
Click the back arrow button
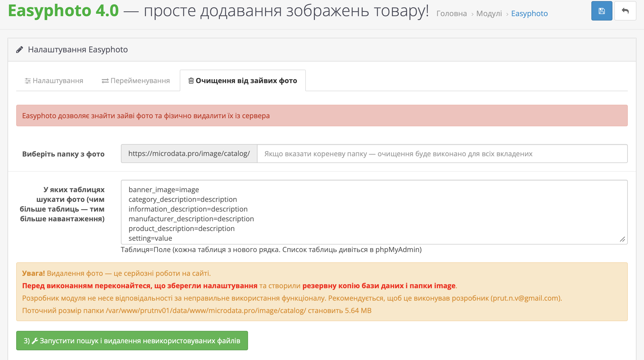[x=625, y=11]
